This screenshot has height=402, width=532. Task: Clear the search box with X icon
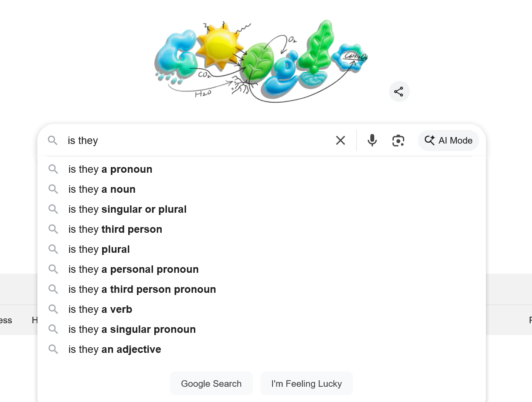point(340,140)
